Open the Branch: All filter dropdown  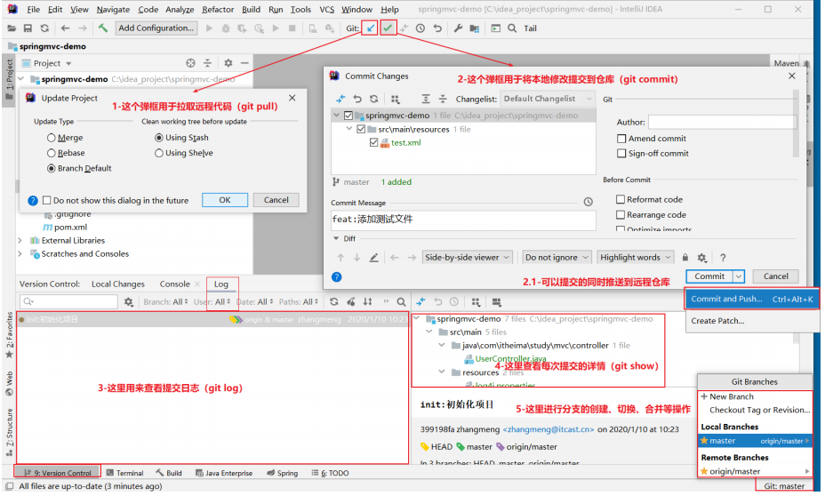(x=165, y=302)
